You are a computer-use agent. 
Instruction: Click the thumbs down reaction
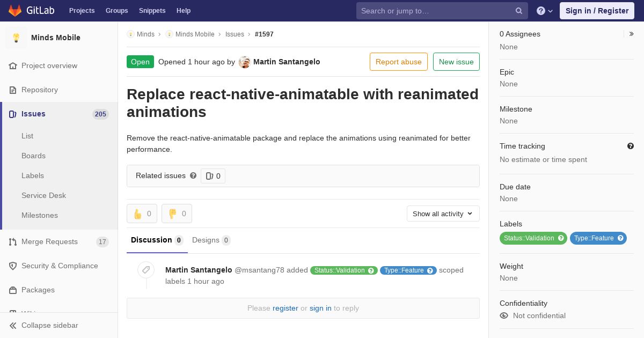pos(177,214)
